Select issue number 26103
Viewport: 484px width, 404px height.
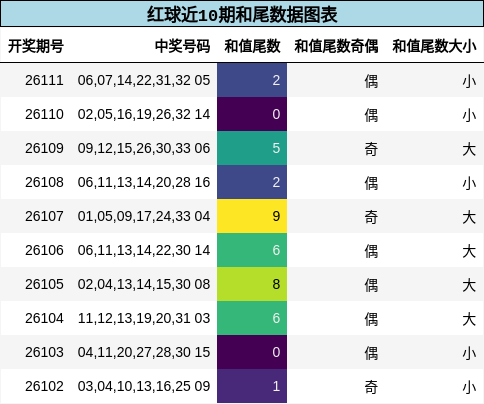(x=44, y=352)
